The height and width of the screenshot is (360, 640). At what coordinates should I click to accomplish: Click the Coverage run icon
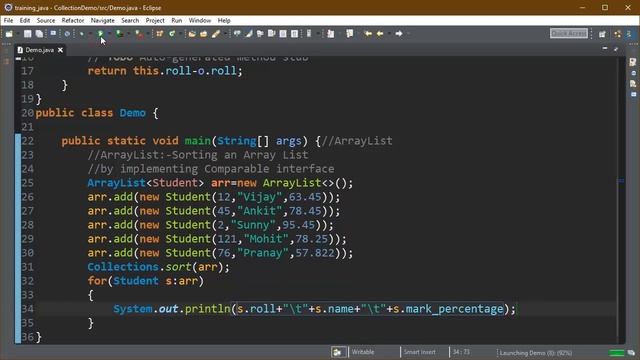[x=119, y=34]
